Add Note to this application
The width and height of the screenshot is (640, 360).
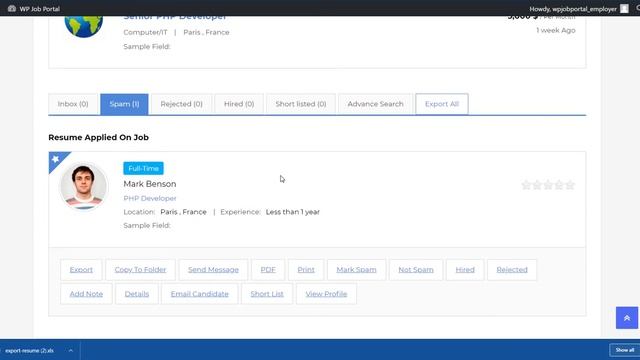point(86,294)
